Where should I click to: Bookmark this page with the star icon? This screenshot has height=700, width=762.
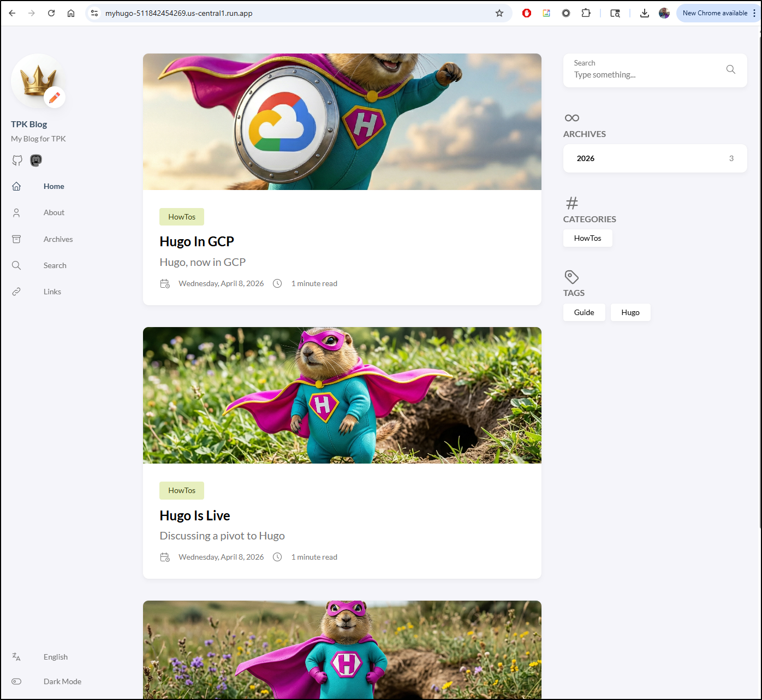coord(499,13)
